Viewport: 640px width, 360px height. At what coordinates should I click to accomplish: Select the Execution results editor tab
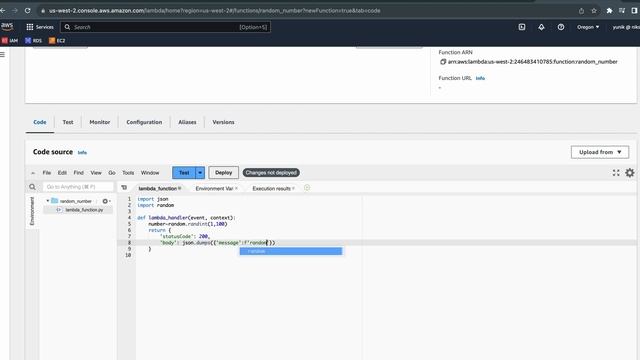[x=271, y=189]
